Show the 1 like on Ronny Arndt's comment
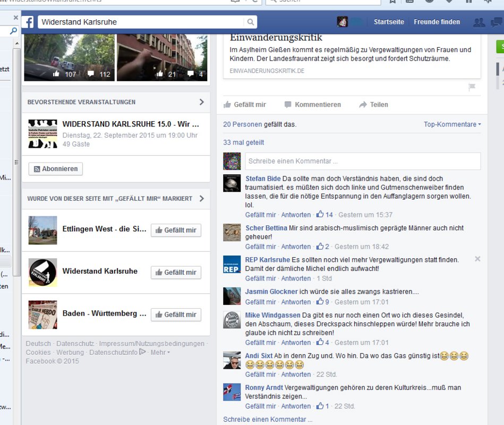Viewport: 504px width, 425px height. point(323,406)
